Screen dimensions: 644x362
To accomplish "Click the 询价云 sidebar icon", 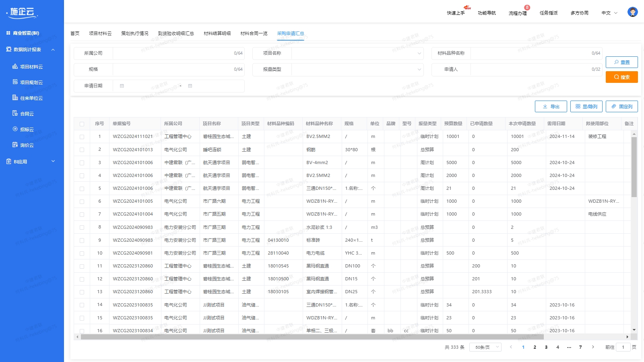I will (x=15, y=145).
